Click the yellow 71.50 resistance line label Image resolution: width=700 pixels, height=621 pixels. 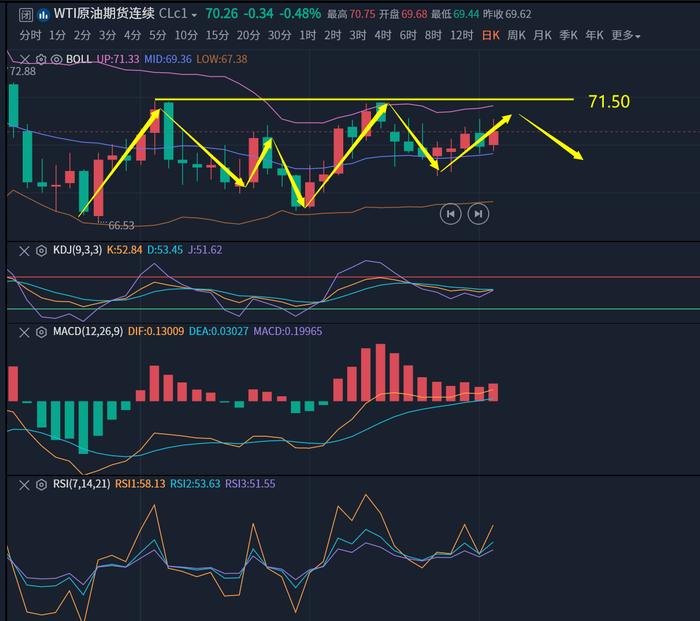(x=608, y=102)
